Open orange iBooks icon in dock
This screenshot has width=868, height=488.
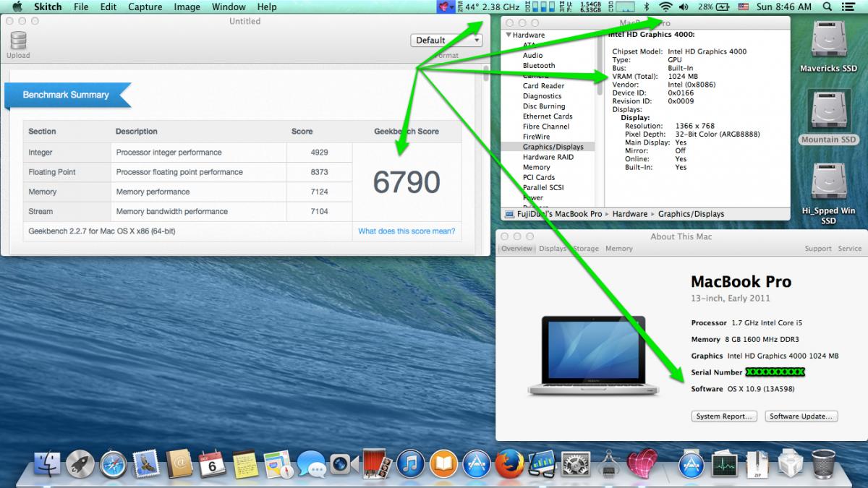click(443, 463)
